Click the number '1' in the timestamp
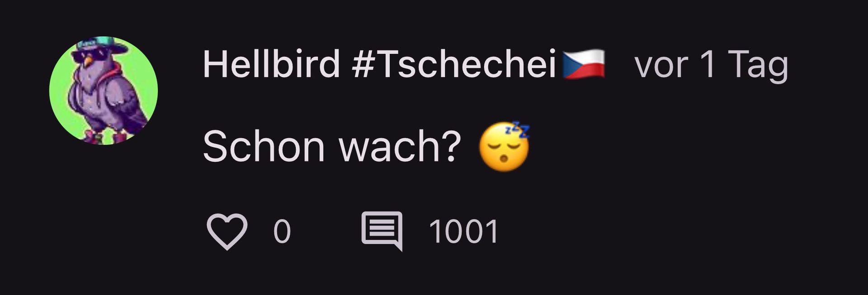Image resolution: width=868 pixels, height=295 pixels. [x=708, y=64]
